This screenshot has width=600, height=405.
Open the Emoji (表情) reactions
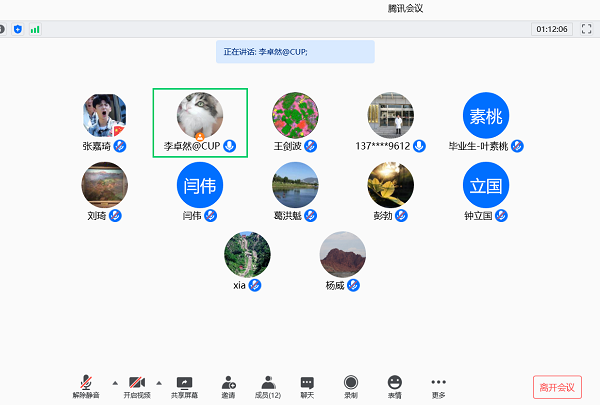(395, 383)
